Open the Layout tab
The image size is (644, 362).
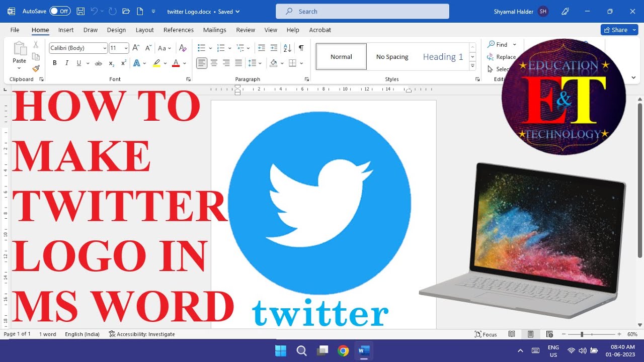click(x=144, y=30)
